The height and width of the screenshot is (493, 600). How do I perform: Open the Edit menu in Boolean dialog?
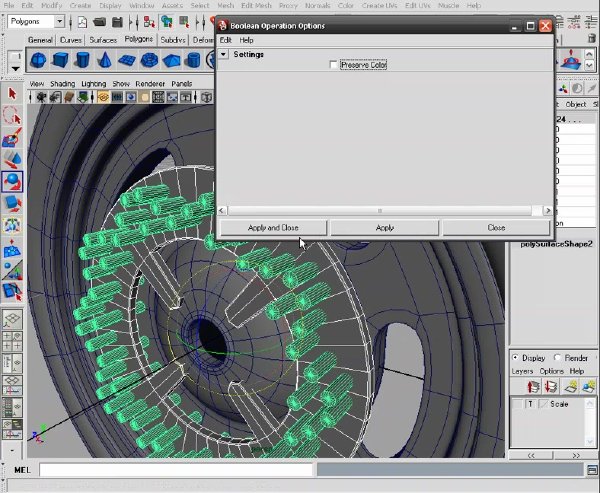[225, 40]
